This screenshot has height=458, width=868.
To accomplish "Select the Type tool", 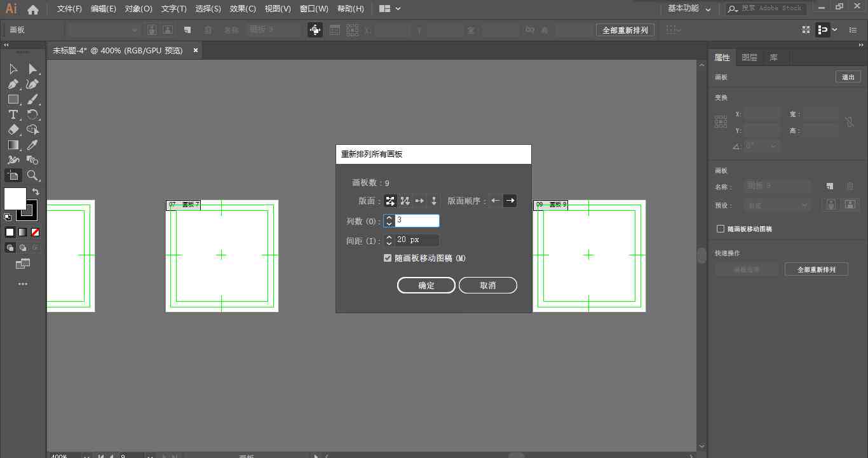I will click(x=13, y=114).
